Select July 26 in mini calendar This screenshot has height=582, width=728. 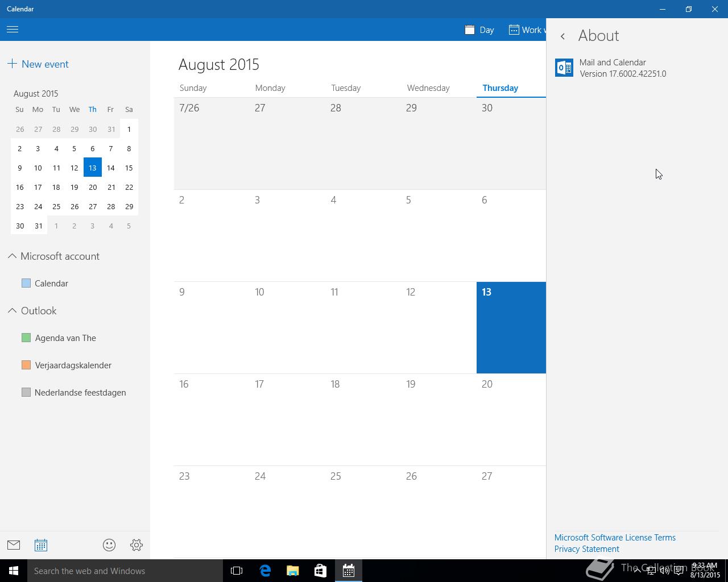pos(20,129)
